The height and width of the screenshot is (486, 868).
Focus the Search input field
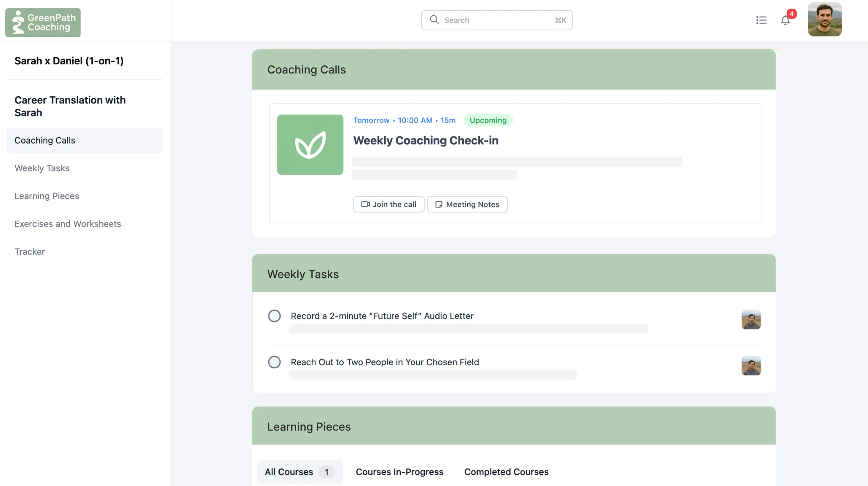coord(497,20)
